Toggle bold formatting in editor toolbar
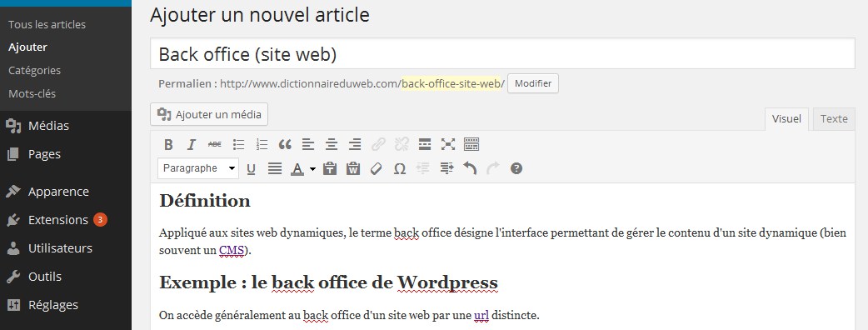This screenshot has height=330, width=868. pyautogui.click(x=169, y=145)
